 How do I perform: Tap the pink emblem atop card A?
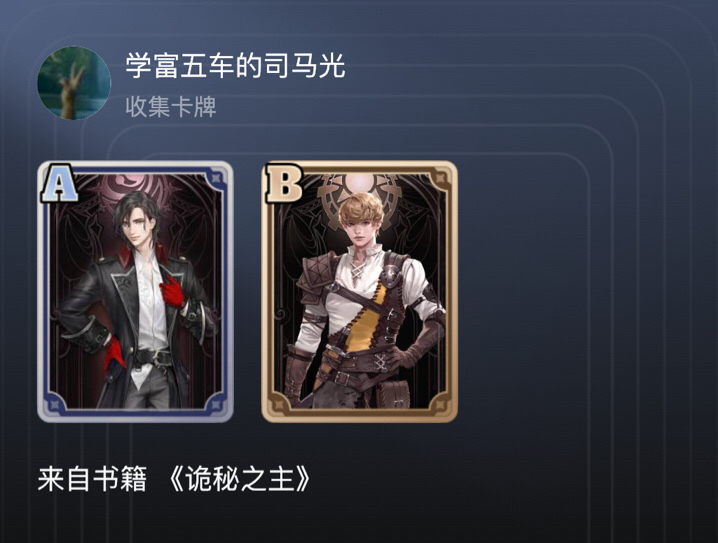click(x=135, y=188)
